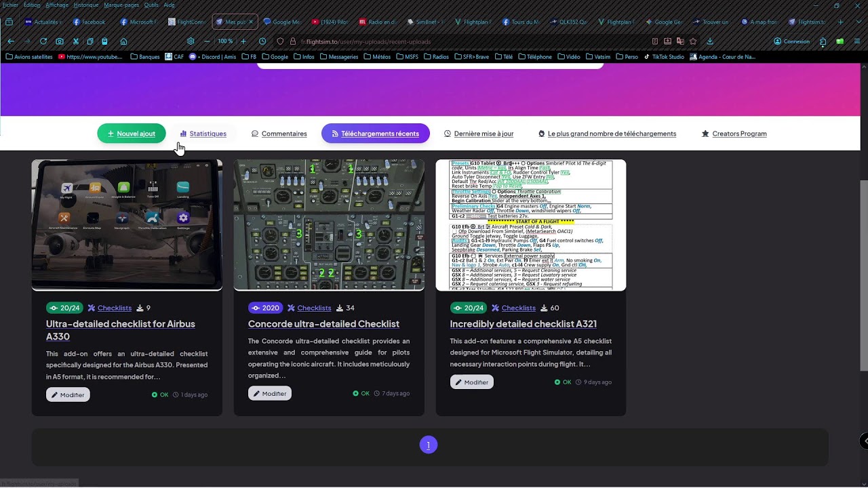Click the tab overview icon left of tabs
This screenshot has width=868, height=488.
pyautogui.click(x=9, y=22)
